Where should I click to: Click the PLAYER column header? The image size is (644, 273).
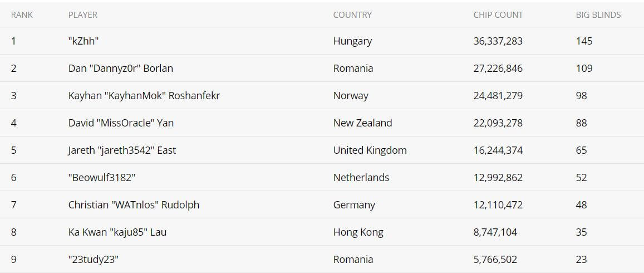83,15
